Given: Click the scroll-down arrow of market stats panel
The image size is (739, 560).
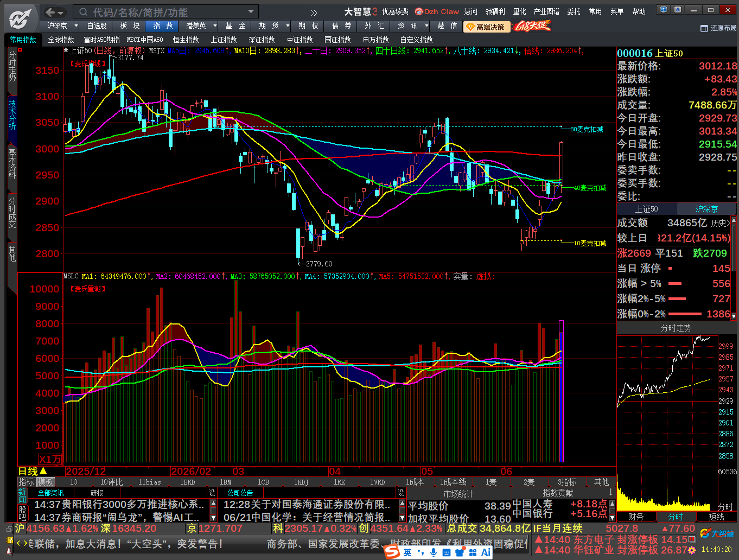Looking at the screenshot, I should click(x=734, y=316).
